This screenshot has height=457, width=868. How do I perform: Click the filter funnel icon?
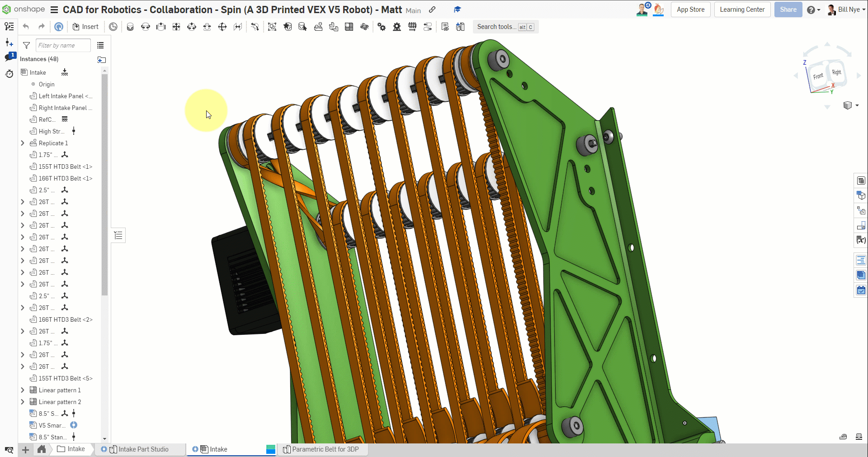click(27, 45)
